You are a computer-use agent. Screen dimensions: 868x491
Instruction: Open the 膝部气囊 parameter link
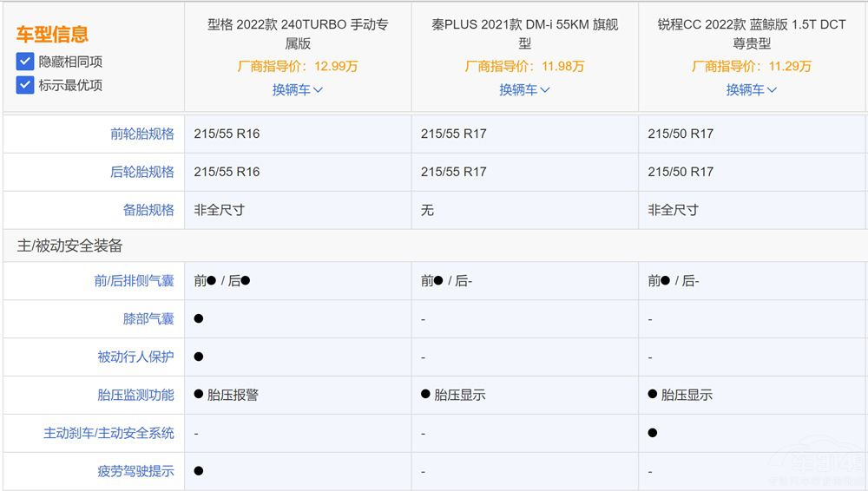pyautogui.click(x=148, y=319)
